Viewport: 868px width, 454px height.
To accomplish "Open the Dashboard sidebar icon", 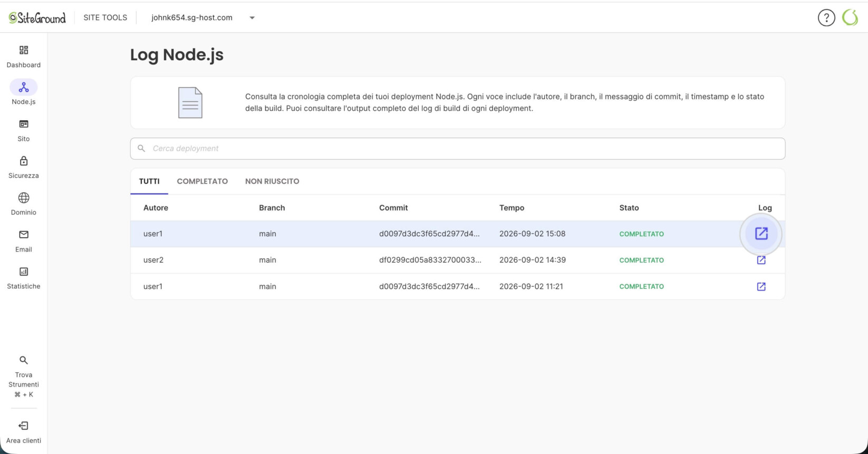I will tap(24, 50).
